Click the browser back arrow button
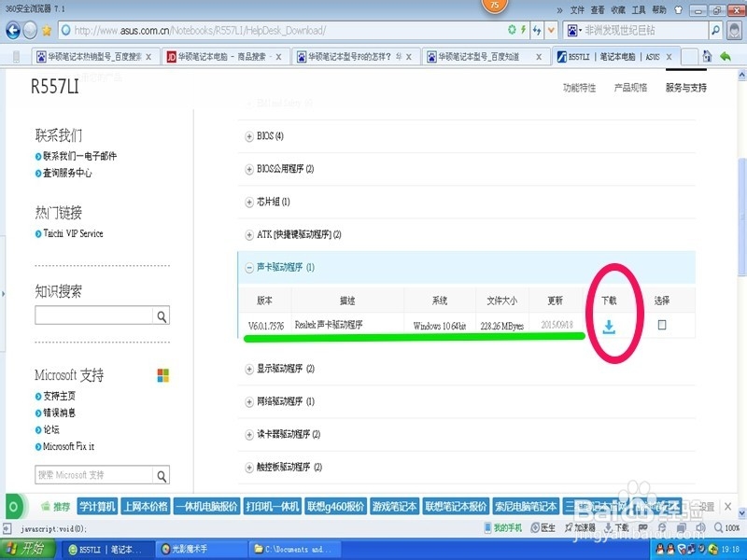Viewport: 747px width, 560px height. [x=12, y=31]
